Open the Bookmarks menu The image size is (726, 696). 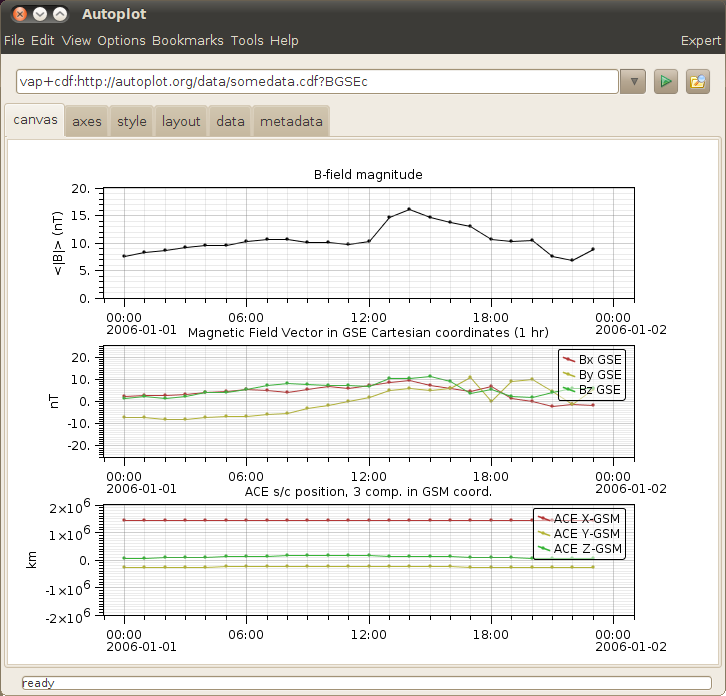tap(188, 41)
